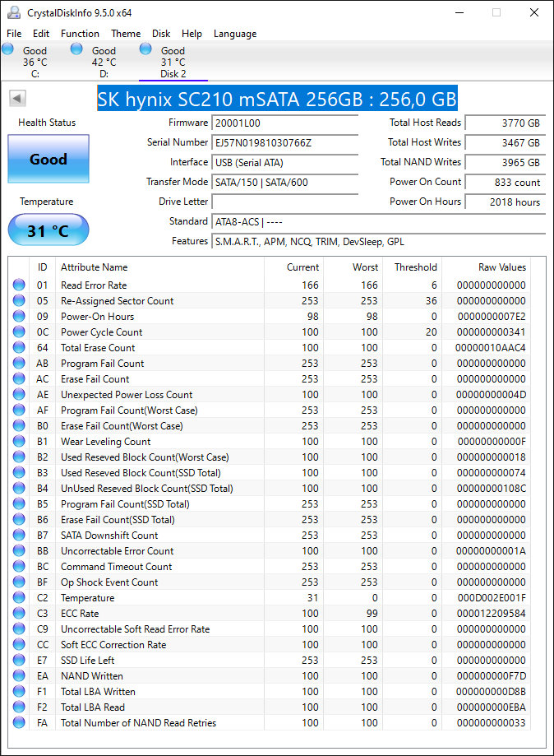Select the UnUsed Reseved Block Count(SSD Total) row
Image resolution: width=554 pixels, height=756 pixels.
coord(270,489)
